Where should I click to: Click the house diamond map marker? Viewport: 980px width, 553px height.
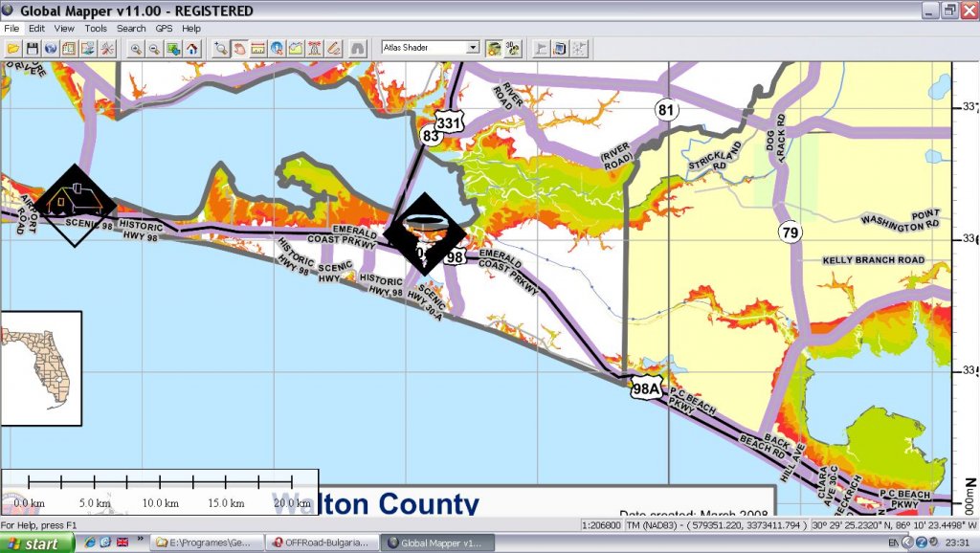(75, 206)
